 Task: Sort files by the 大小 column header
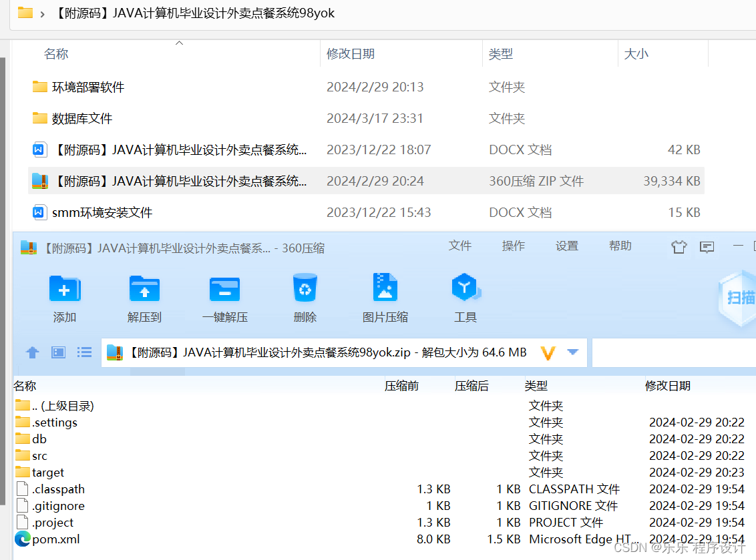coord(636,53)
